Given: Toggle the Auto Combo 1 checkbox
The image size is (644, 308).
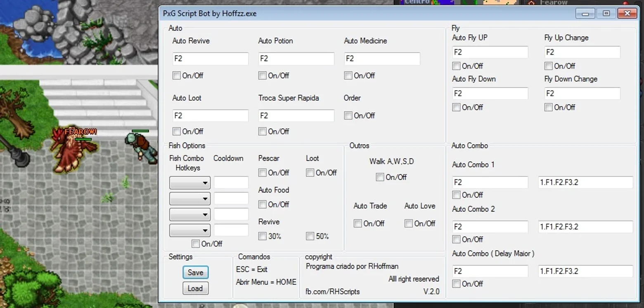Looking at the screenshot, I should (456, 195).
